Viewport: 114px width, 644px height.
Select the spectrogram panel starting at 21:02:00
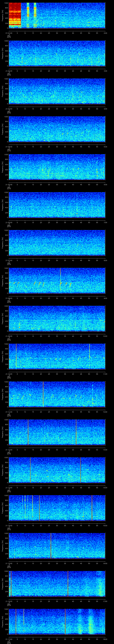pyautogui.click(x=57, y=54)
